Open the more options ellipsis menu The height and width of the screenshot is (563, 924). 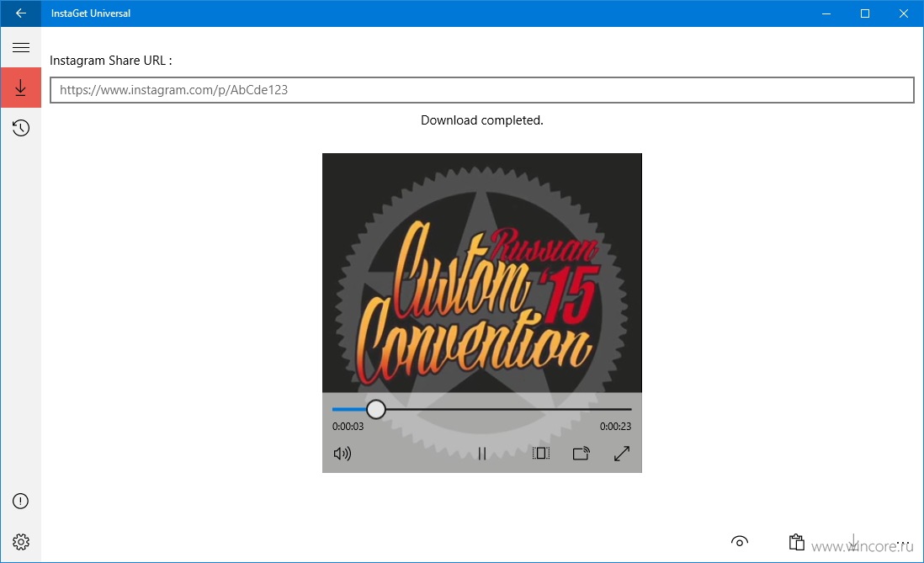[903, 543]
